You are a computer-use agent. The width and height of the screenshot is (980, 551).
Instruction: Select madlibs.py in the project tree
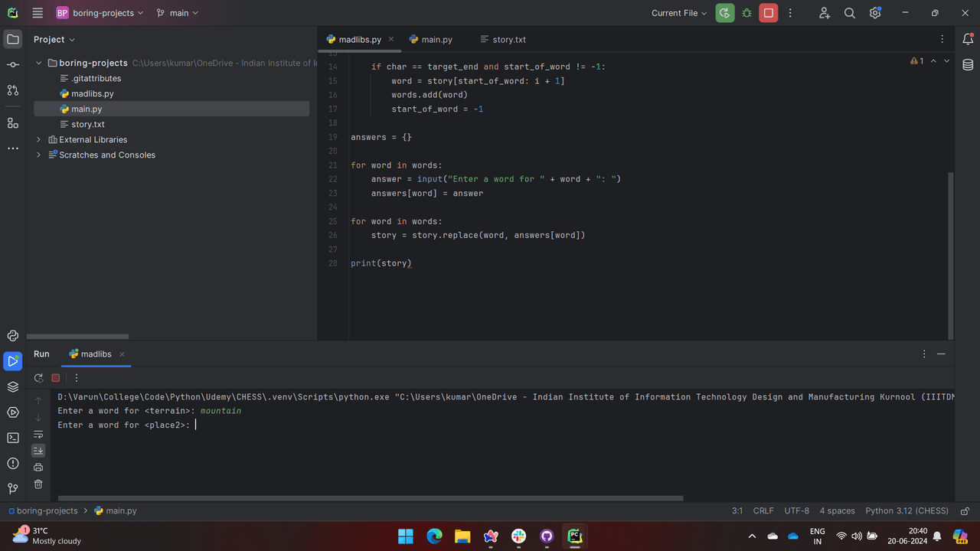click(92, 93)
